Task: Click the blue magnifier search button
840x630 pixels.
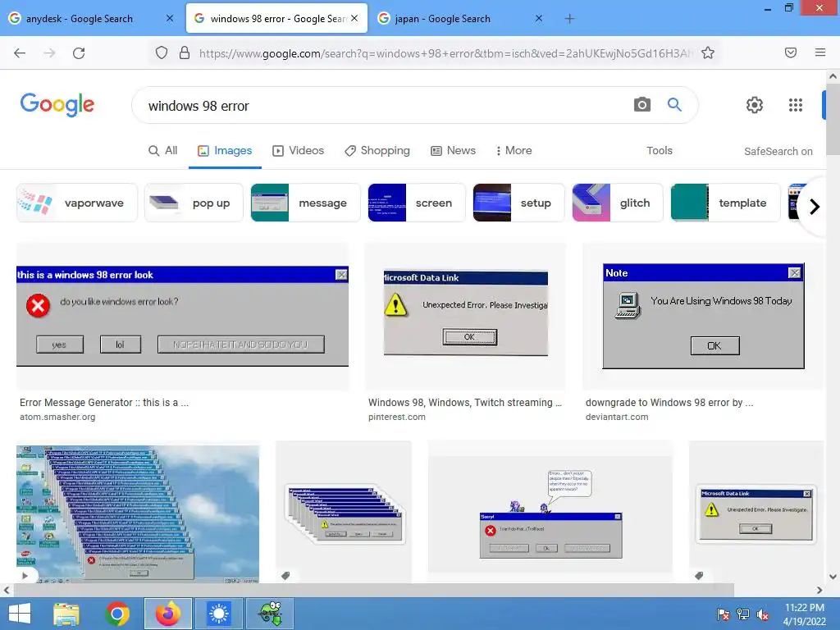Action: pos(674,104)
